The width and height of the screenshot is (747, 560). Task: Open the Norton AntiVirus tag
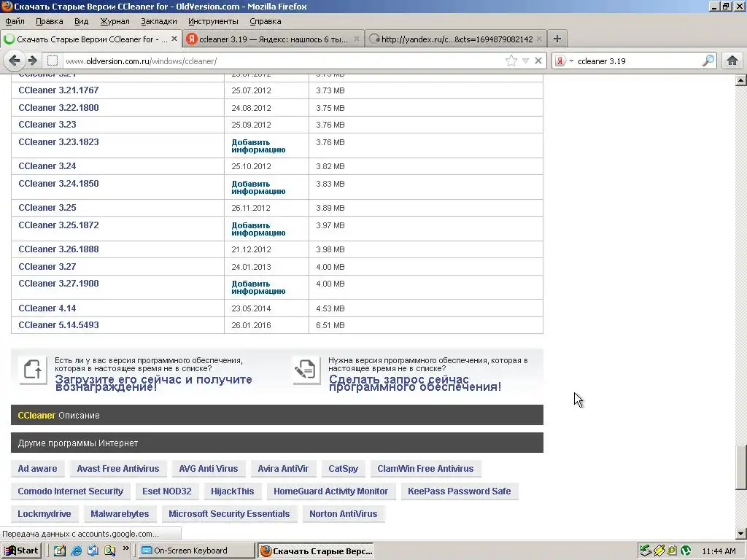(x=343, y=514)
